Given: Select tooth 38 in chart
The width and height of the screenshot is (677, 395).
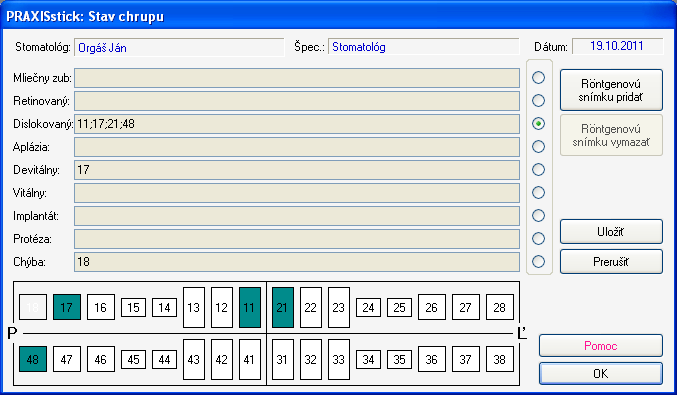Looking at the screenshot, I should [500, 359].
